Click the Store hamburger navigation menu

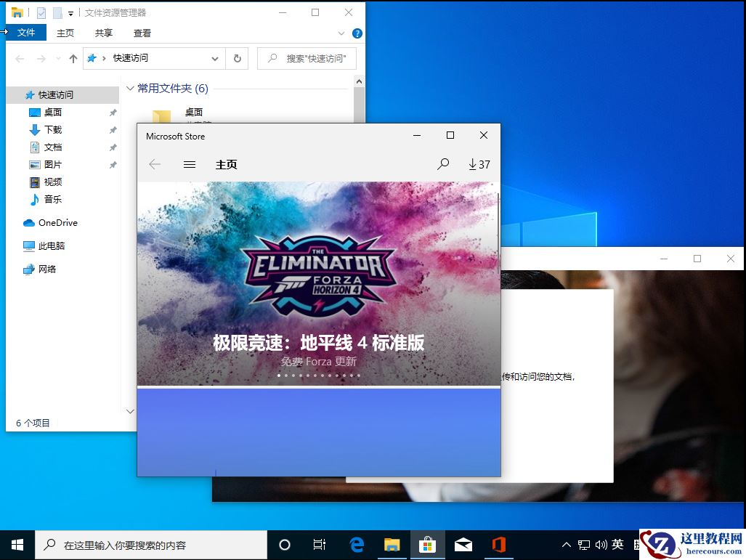tap(190, 164)
